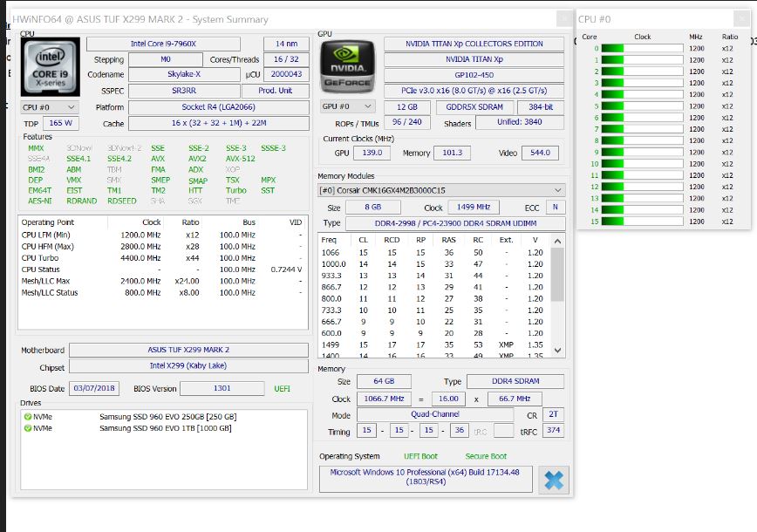Screen dimensions: 757x532
Task: Click the Mesh/LLC Max operating point row
Action: point(162,281)
